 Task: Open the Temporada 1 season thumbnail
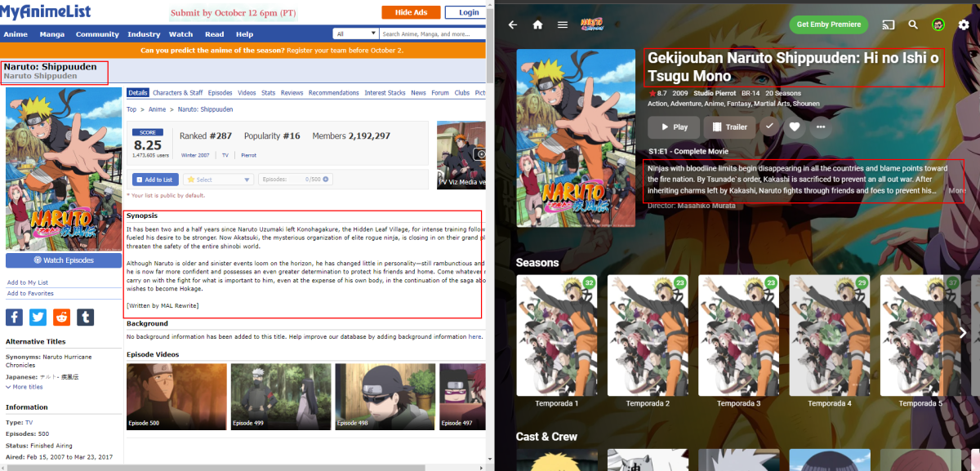click(556, 334)
